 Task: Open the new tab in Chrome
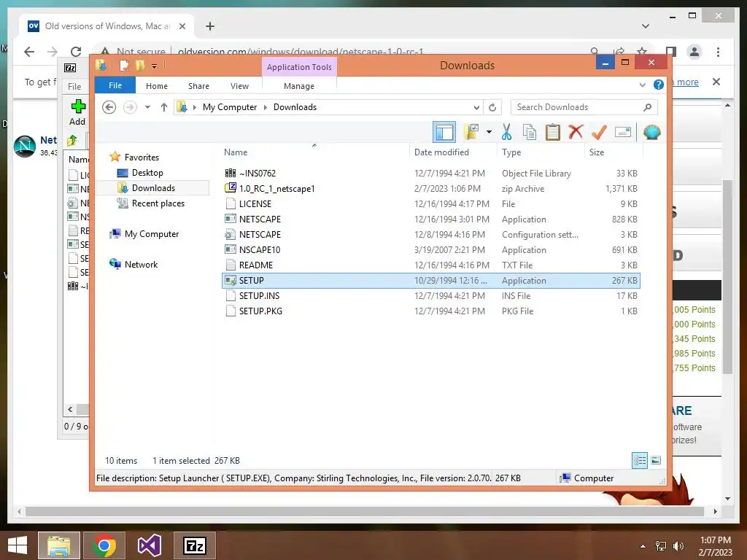tap(210, 26)
